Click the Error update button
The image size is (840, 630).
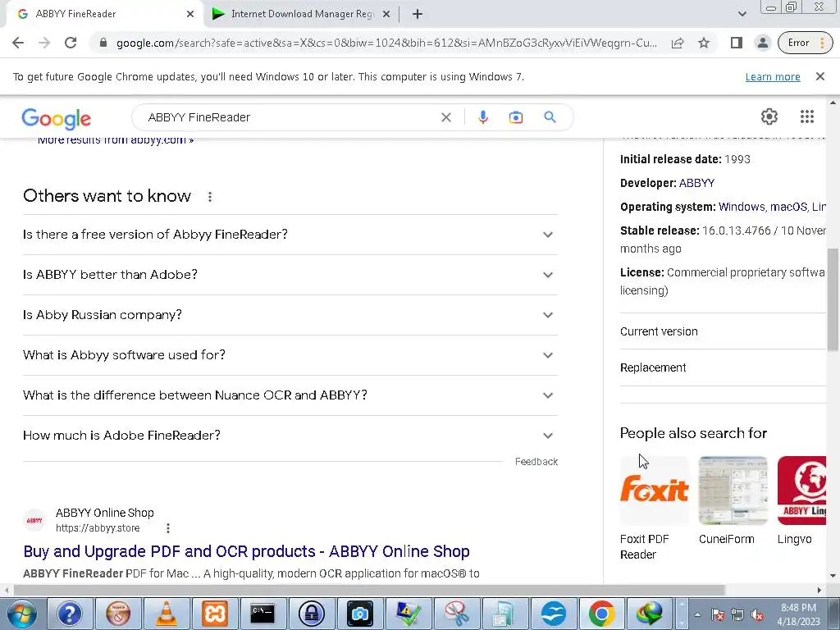(x=806, y=43)
